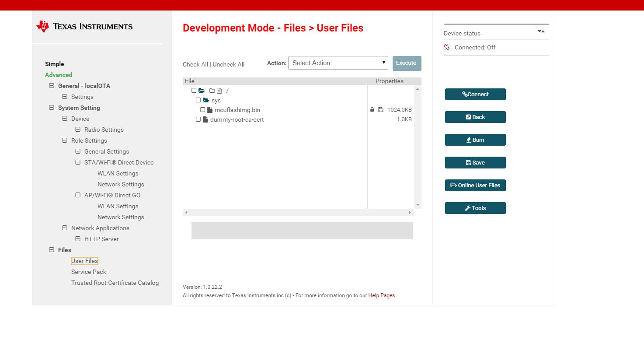Click the file list scroll-up arrow

point(418,89)
